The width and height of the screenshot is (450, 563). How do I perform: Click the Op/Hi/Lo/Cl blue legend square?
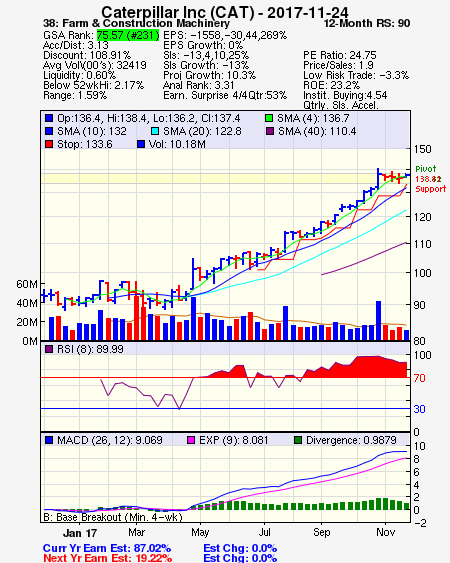[x=49, y=118]
